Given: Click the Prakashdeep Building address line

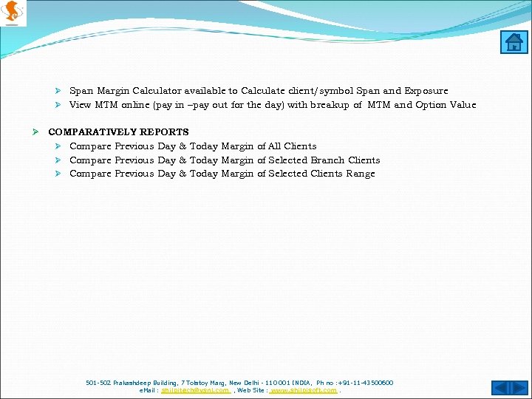Looking at the screenshot, I should click(x=239, y=383).
